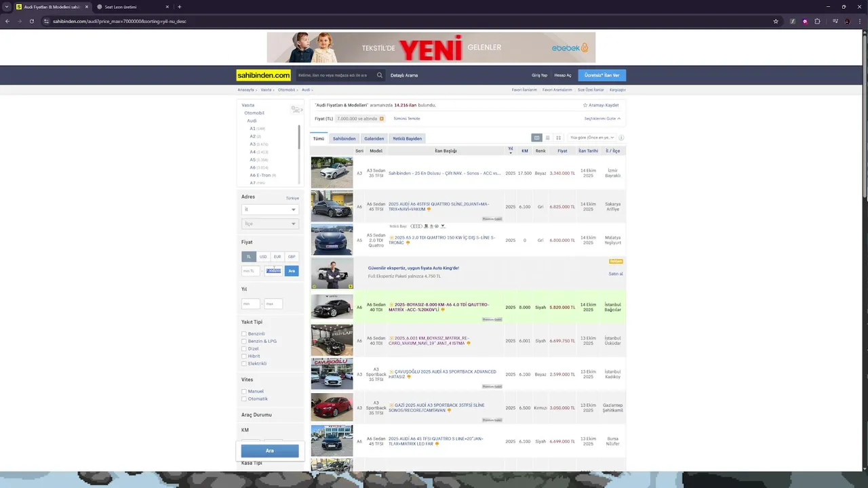Click the pink extension icon in toolbar
The width and height of the screenshot is (868, 488).
(x=805, y=21)
